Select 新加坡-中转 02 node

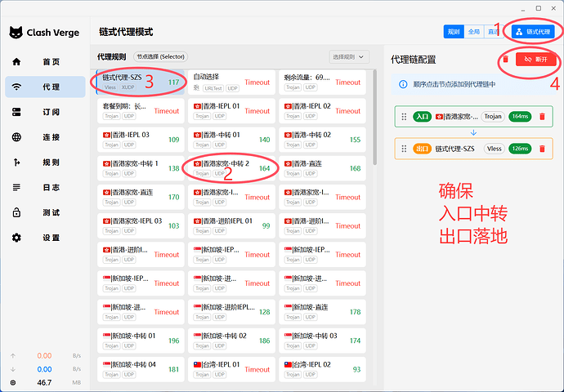(231, 341)
